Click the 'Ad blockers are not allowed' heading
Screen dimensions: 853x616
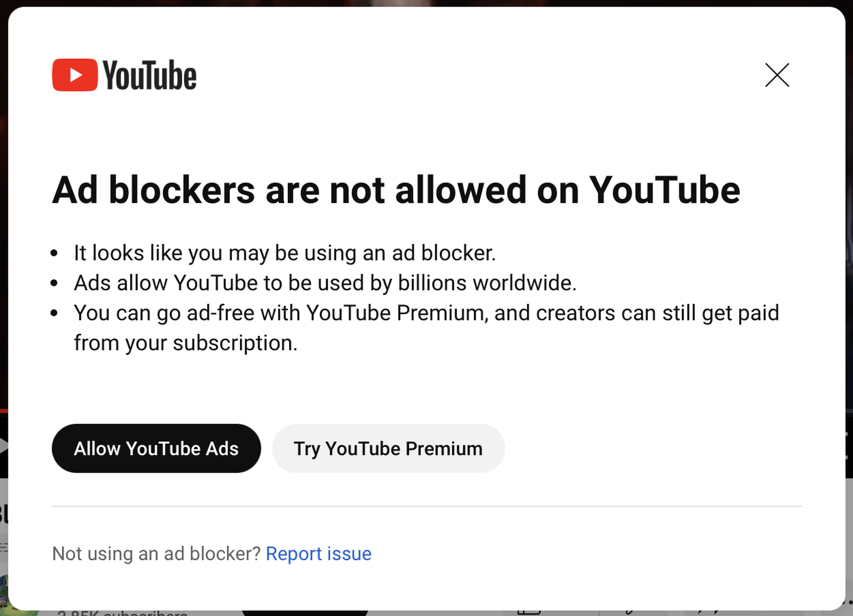click(396, 190)
